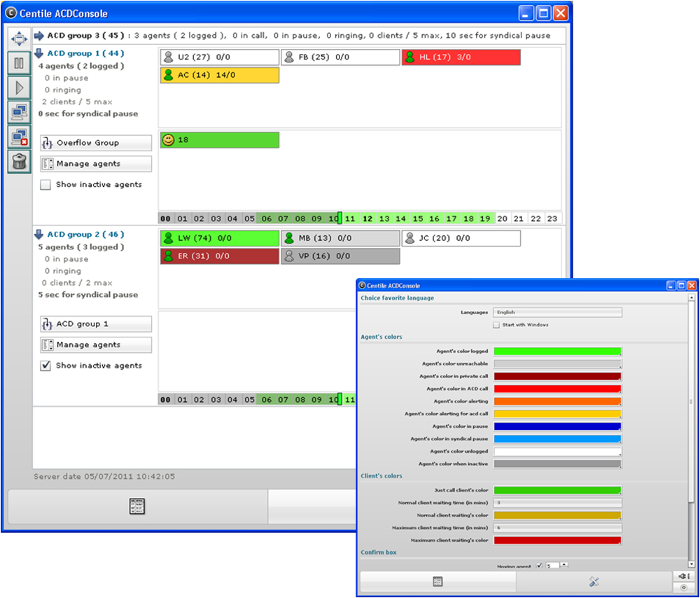Click the pause icon in the left sidebar
The width and height of the screenshot is (700, 598).
point(19,63)
